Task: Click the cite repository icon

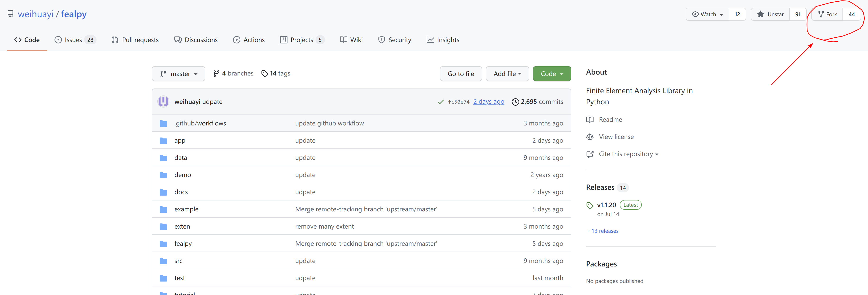Action: [x=590, y=154]
